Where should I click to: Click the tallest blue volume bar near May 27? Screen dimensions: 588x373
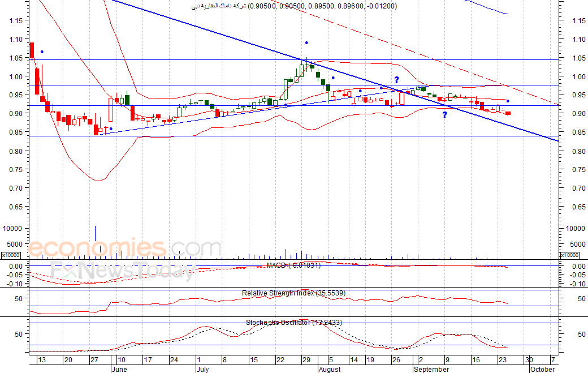click(95, 233)
